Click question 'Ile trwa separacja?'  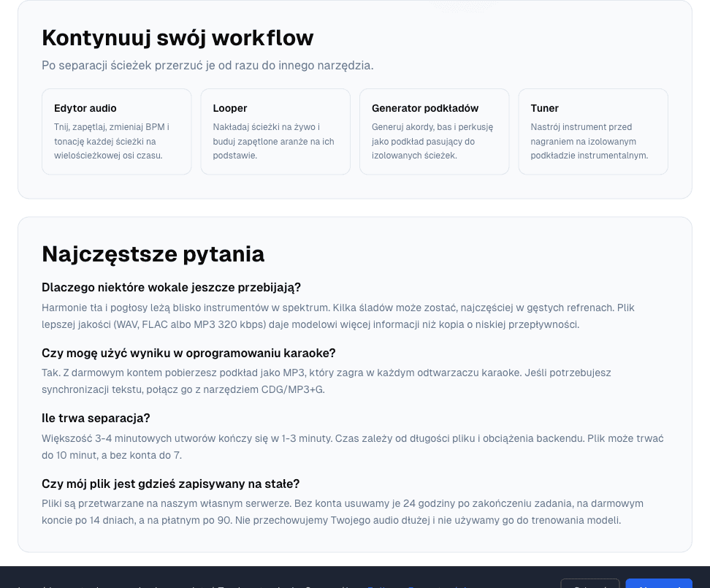click(96, 419)
